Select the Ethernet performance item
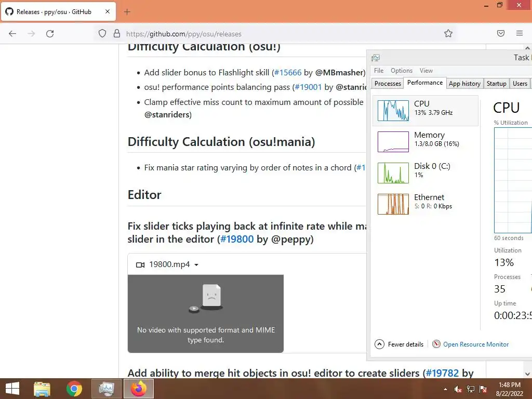This screenshot has height=399, width=532. click(x=425, y=204)
